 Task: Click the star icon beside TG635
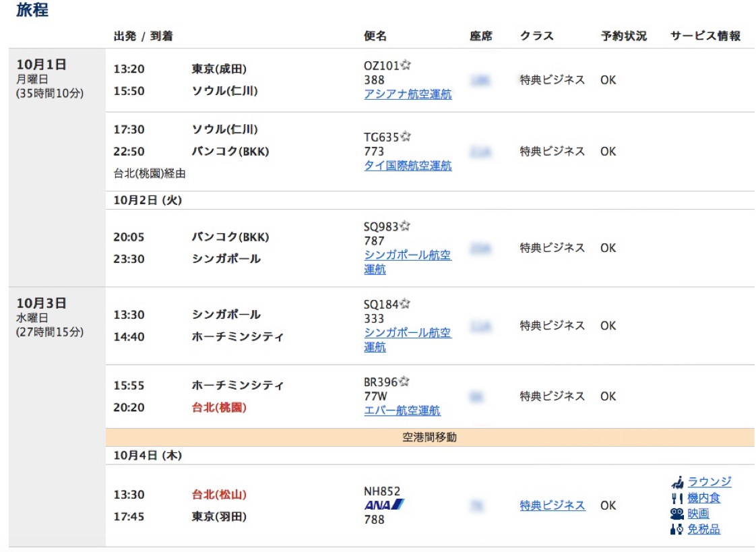(x=406, y=136)
